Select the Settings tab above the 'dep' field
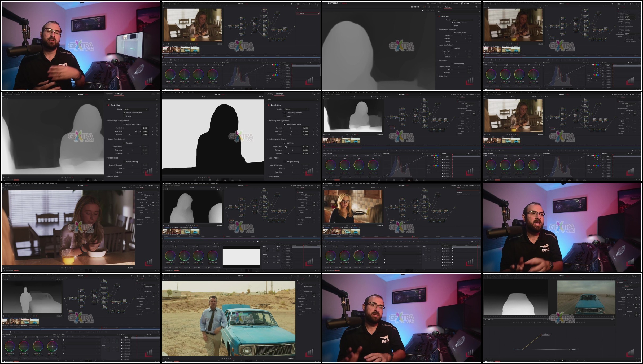Screen dimensions: 643x364 (448, 7)
